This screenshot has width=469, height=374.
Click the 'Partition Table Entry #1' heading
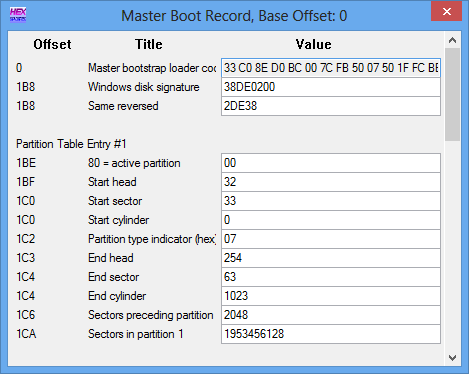tap(71, 144)
